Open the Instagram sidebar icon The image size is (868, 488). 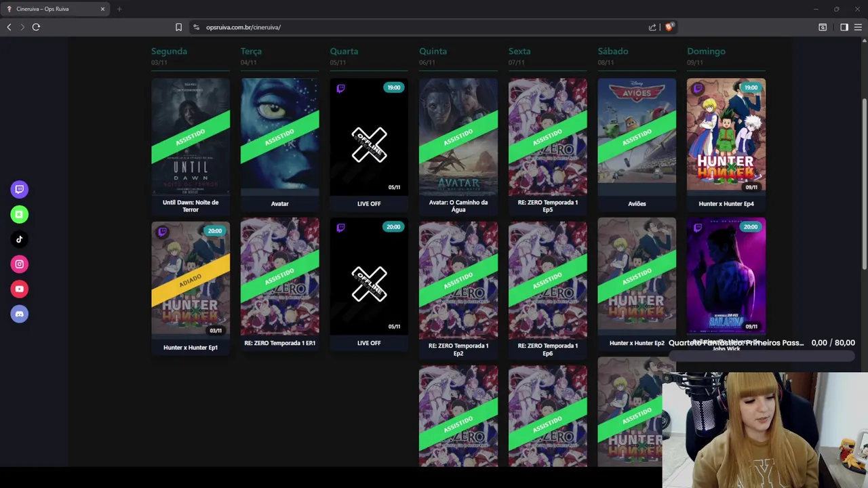click(x=19, y=264)
